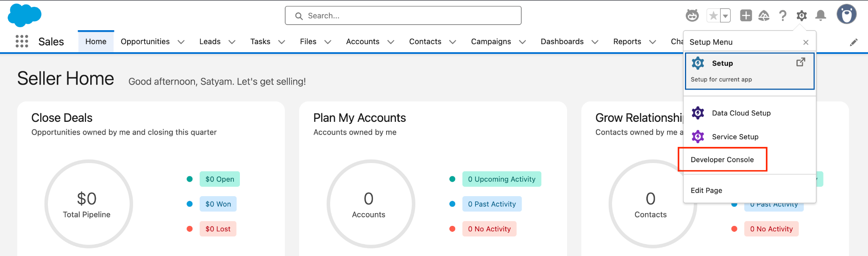Click the Seller Home heading
Screen dimensions: 868x256
pyautogui.click(x=66, y=79)
